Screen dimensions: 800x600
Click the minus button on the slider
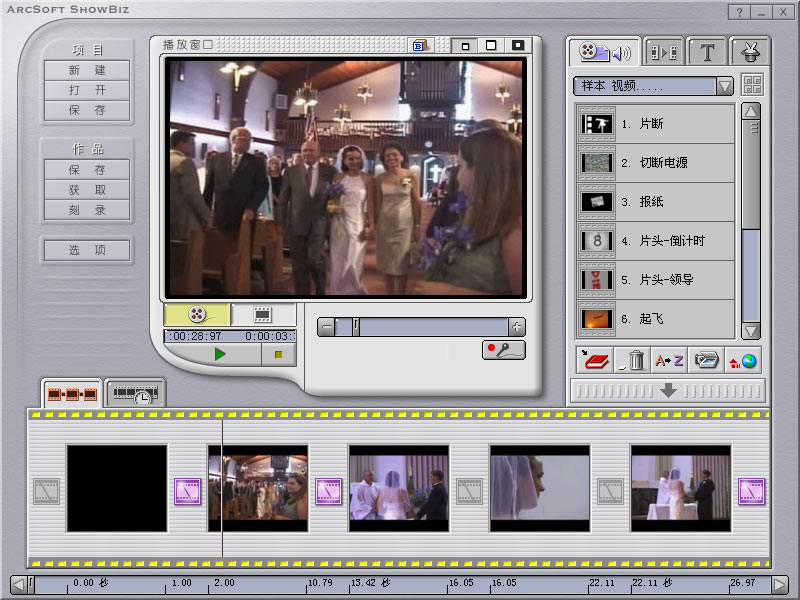pyautogui.click(x=327, y=327)
